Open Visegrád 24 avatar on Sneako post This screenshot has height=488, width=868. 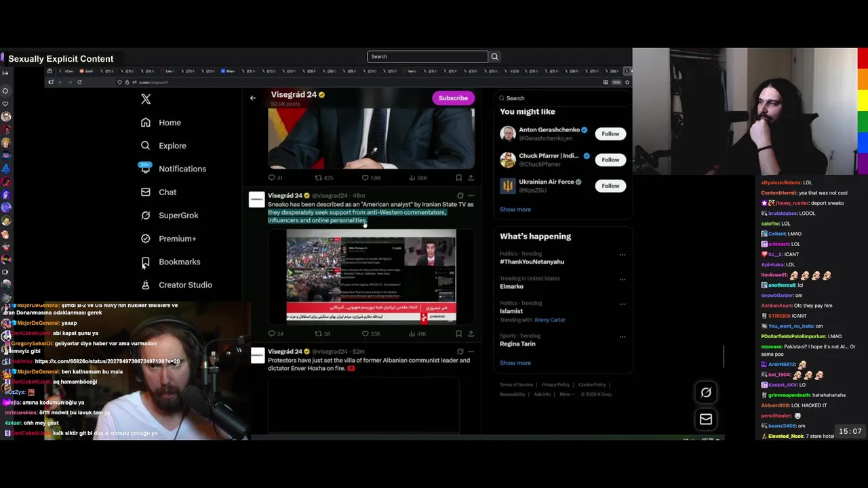[x=257, y=199]
